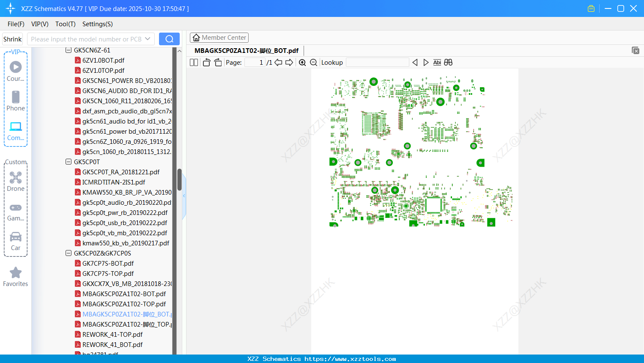
Task: Open the Member Center
Action: pos(219,38)
